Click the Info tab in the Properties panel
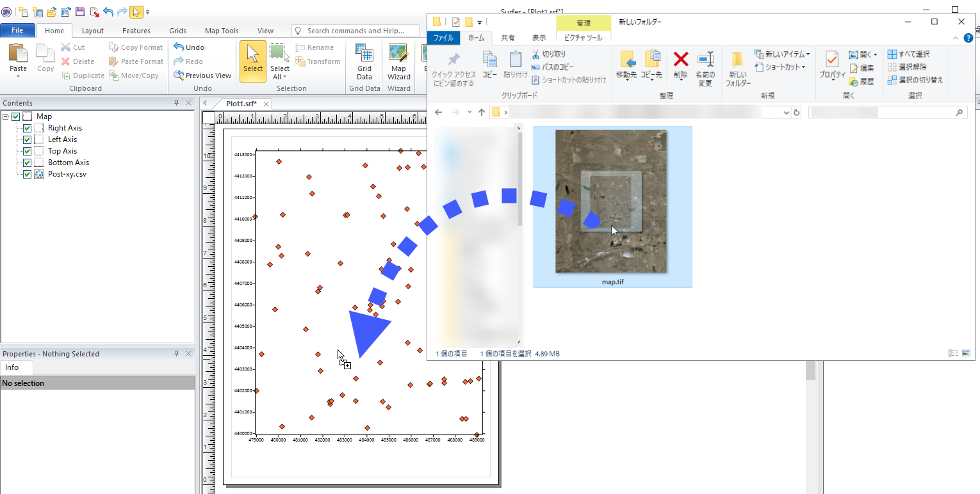 (x=12, y=367)
